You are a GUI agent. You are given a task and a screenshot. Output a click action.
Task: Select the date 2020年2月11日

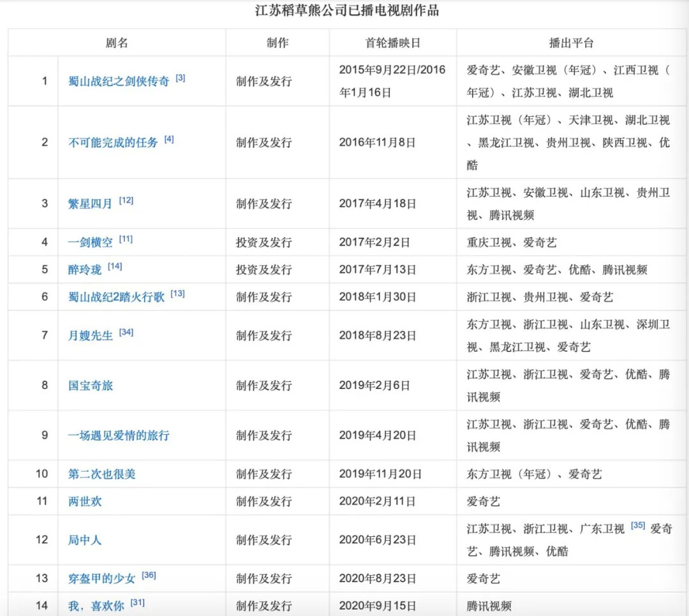click(378, 502)
